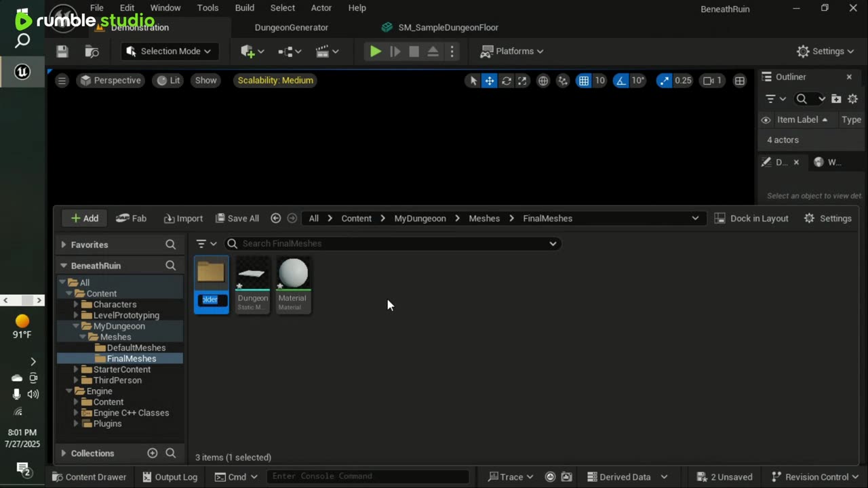Go back in Content Browser history
The height and width of the screenshot is (488, 868).
point(276,218)
